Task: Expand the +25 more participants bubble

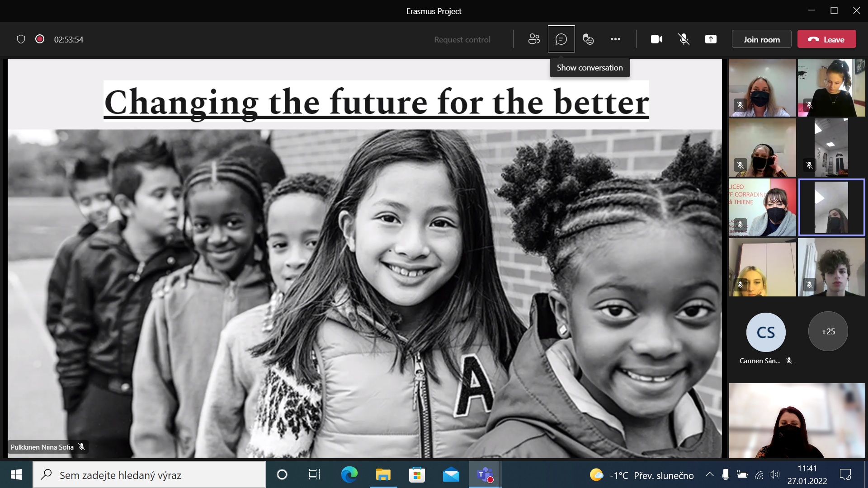Action: coord(828,332)
